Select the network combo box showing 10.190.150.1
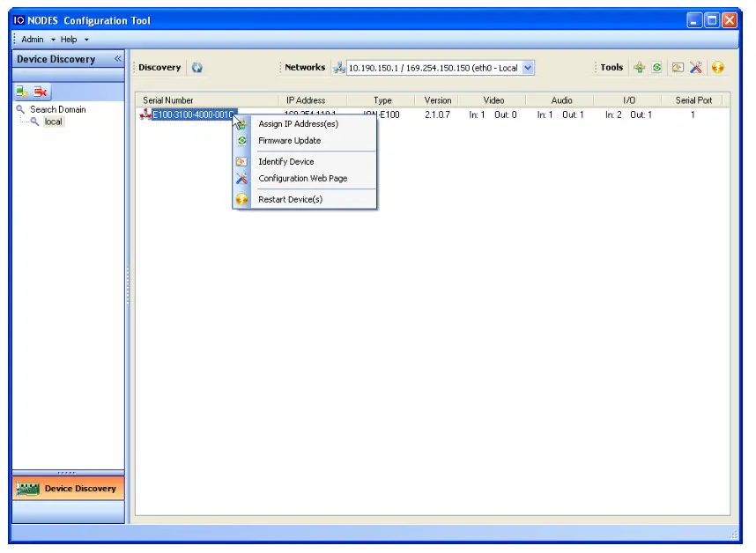This screenshot has width=756, height=553. 440,68
